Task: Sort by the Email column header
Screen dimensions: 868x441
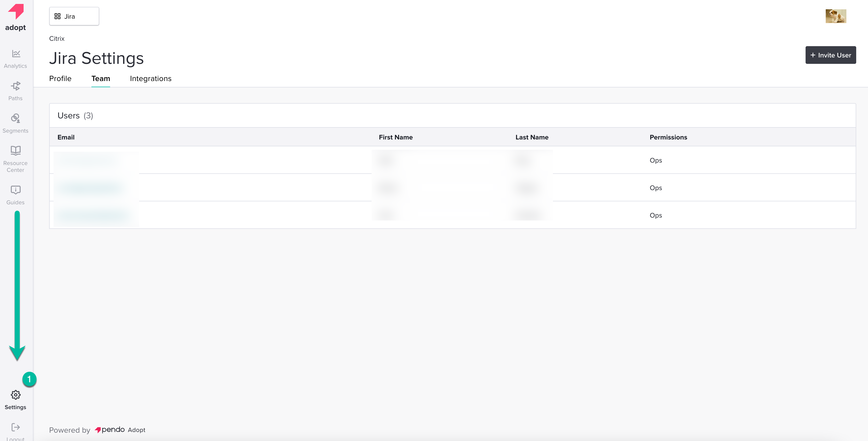Action: pyautogui.click(x=66, y=137)
